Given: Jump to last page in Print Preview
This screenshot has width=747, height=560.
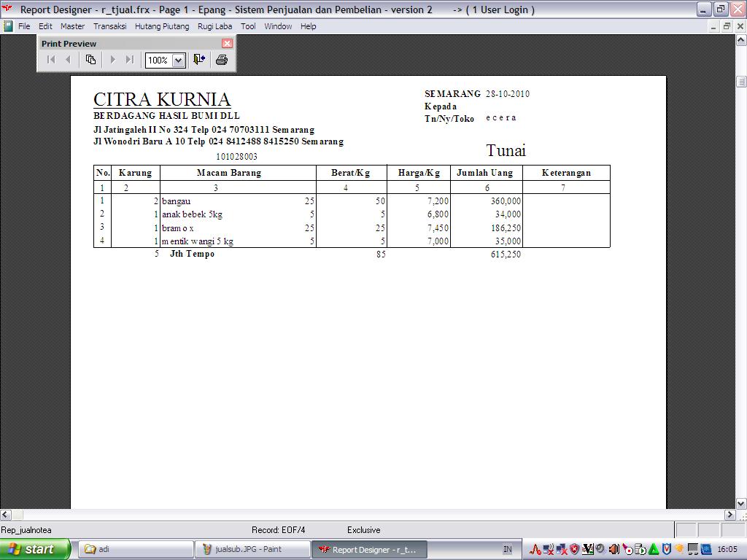Looking at the screenshot, I should (130, 60).
